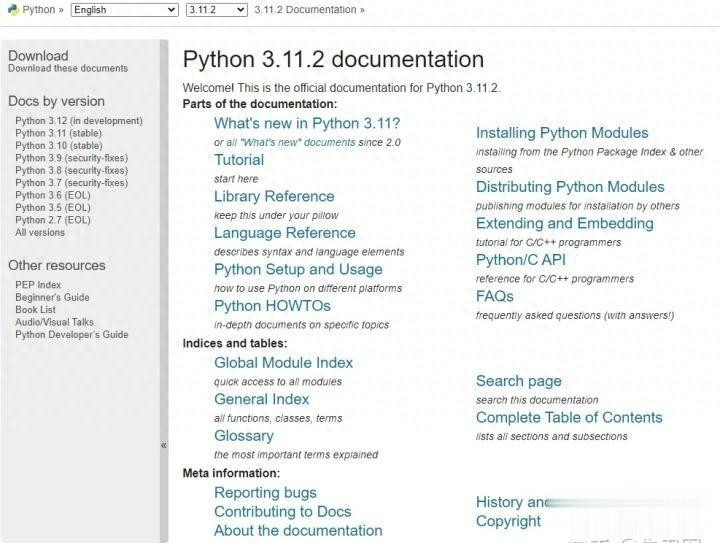Open the Language Reference page
The image size is (720, 543).
coord(285,233)
